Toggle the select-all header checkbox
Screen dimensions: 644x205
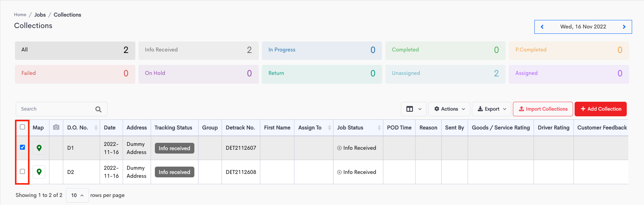23,127
